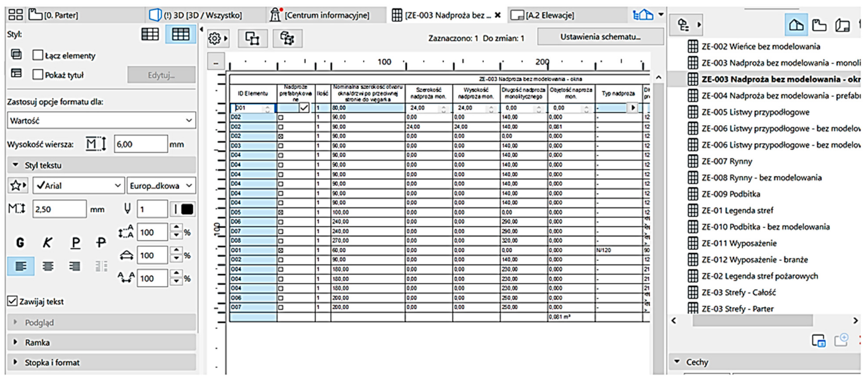Apply strikethrough text style icon
Viewport: 868px width, 383px height.
(100, 242)
